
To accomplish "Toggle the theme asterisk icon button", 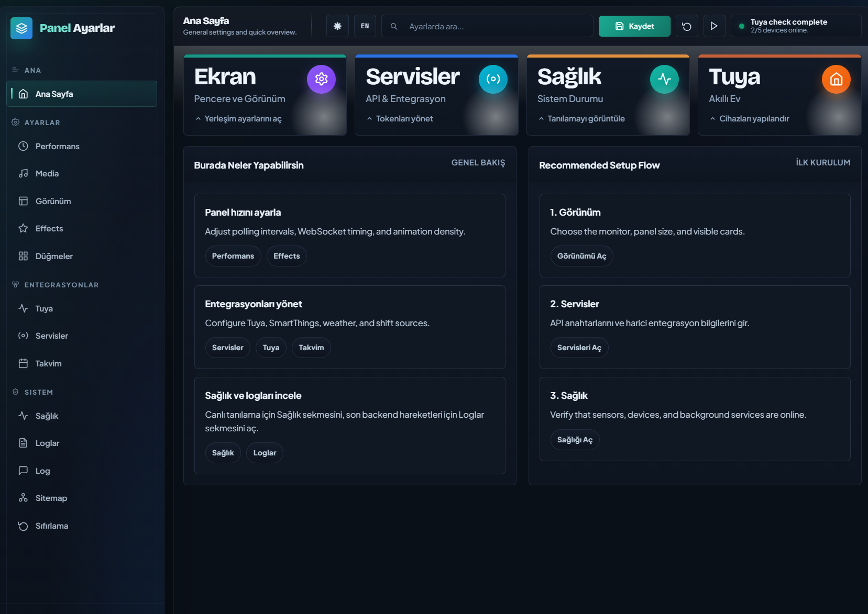I will 337,26.
